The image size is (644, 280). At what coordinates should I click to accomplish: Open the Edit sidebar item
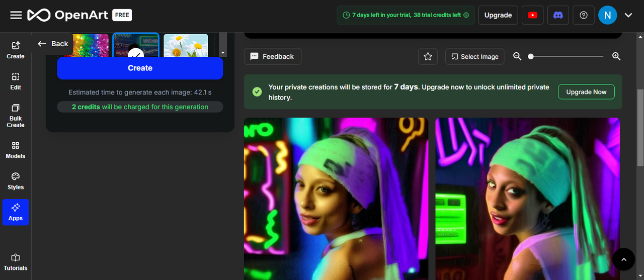point(16,81)
